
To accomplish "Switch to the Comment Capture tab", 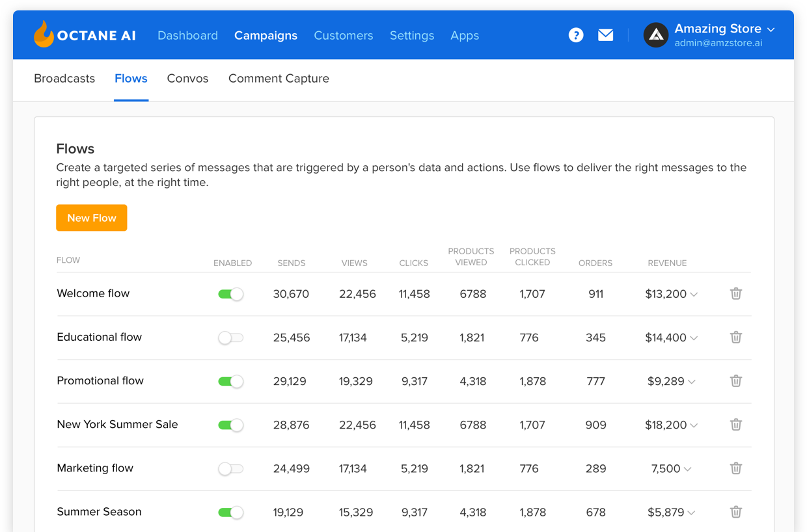I will click(x=279, y=78).
